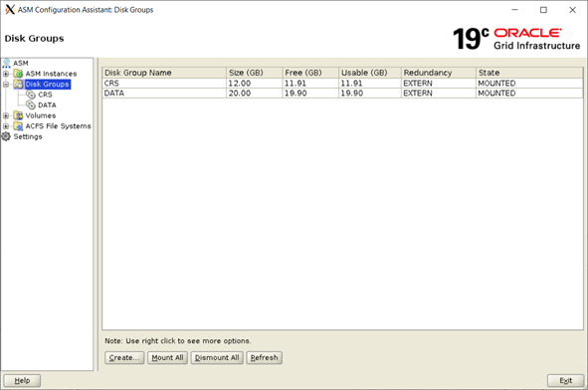
Task: Click MOUNTED state cell in CRS row
Action: (529, 83)
